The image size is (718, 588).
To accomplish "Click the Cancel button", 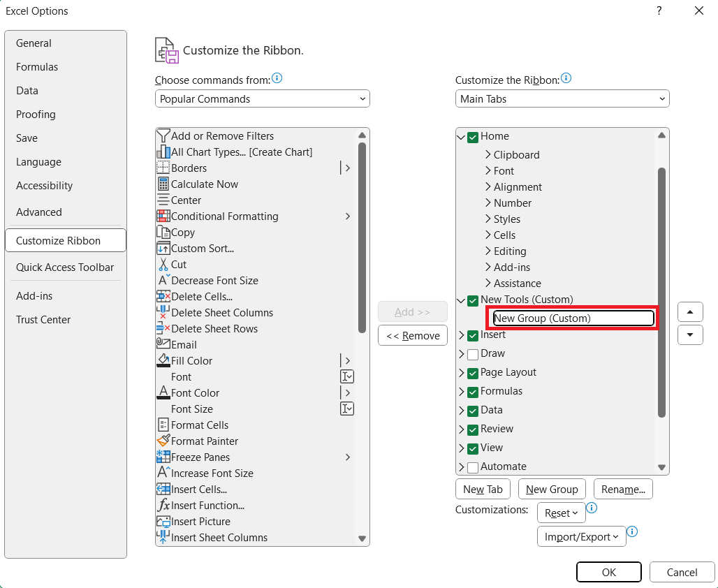I will click(x=682, y=573).
